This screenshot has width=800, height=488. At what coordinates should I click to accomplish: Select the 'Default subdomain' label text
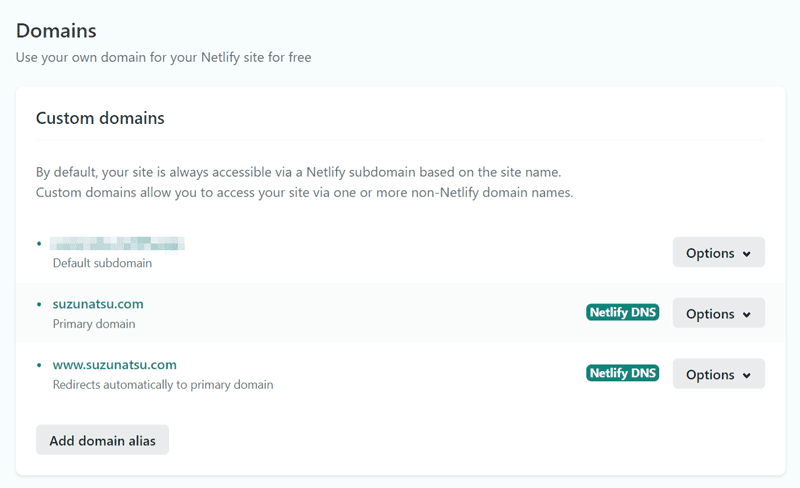click(x=102, y=263)
